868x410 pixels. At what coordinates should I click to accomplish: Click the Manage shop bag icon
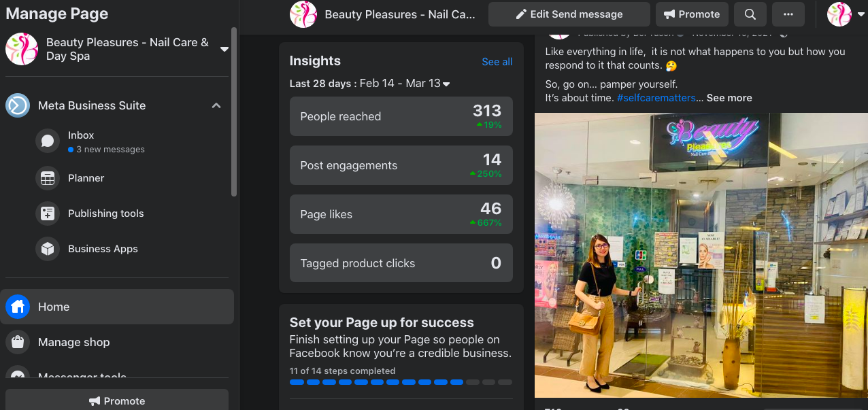(18, 342)
